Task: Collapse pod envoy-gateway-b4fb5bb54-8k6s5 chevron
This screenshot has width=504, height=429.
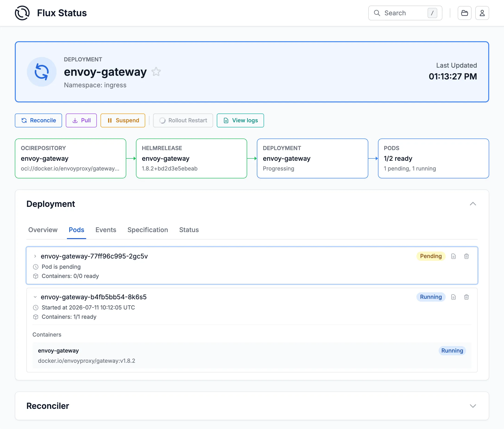Action: tap(35, 297)
